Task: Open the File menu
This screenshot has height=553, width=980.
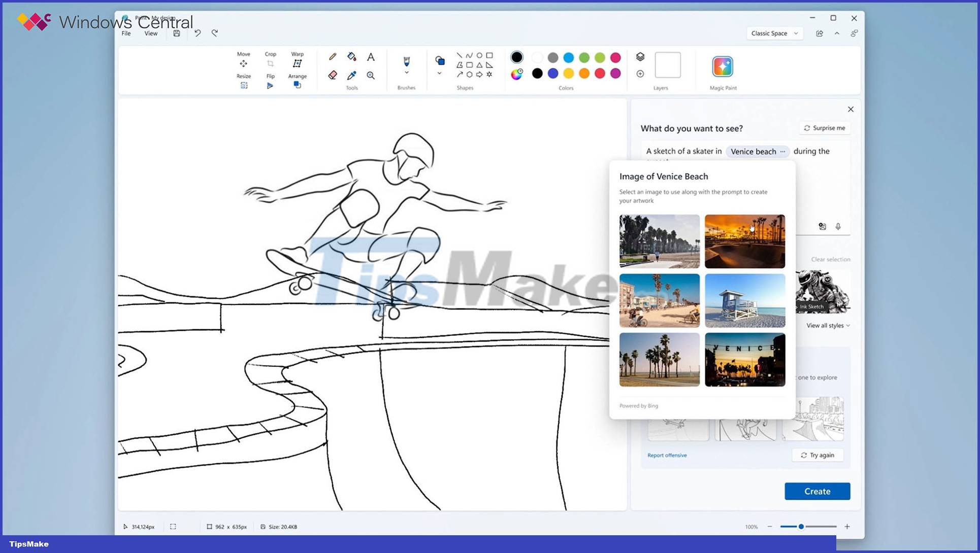Action: (126, 33)
